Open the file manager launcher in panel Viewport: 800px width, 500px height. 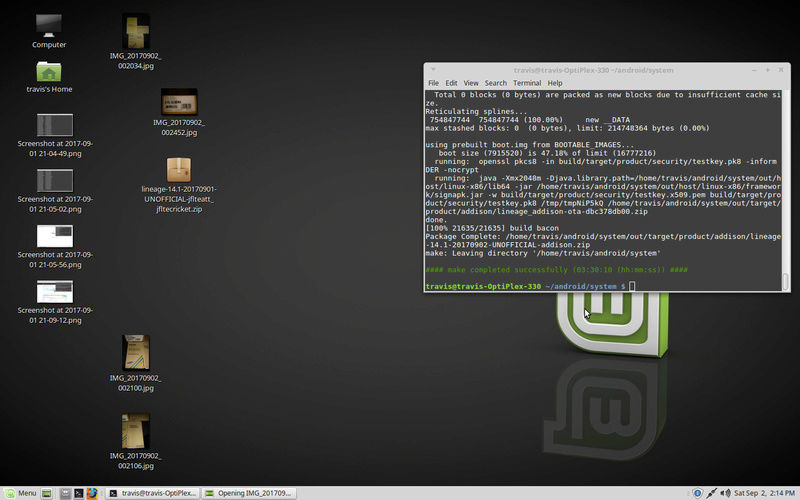[65, 493]
